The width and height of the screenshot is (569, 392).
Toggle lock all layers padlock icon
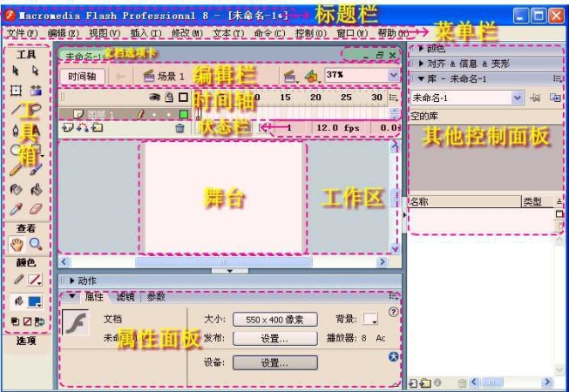coord(169,98)
